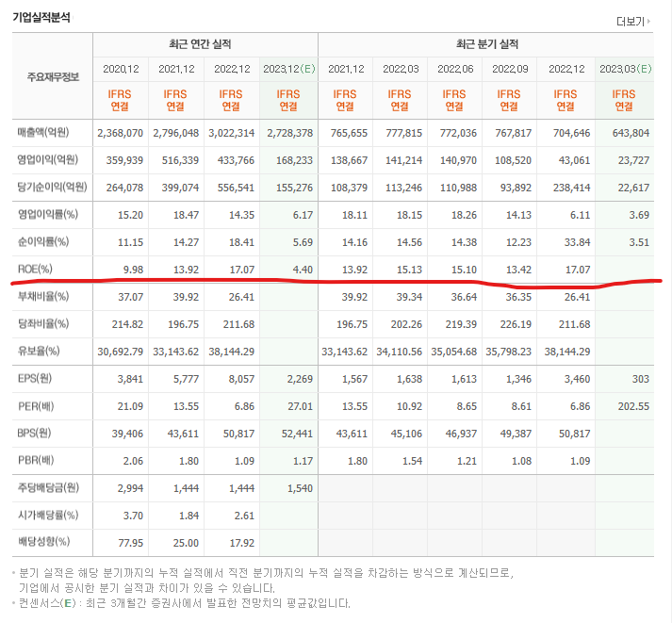Click the 부채비율(%) row label
Viewport: 672px width, 623px height.
pos(43,297)
